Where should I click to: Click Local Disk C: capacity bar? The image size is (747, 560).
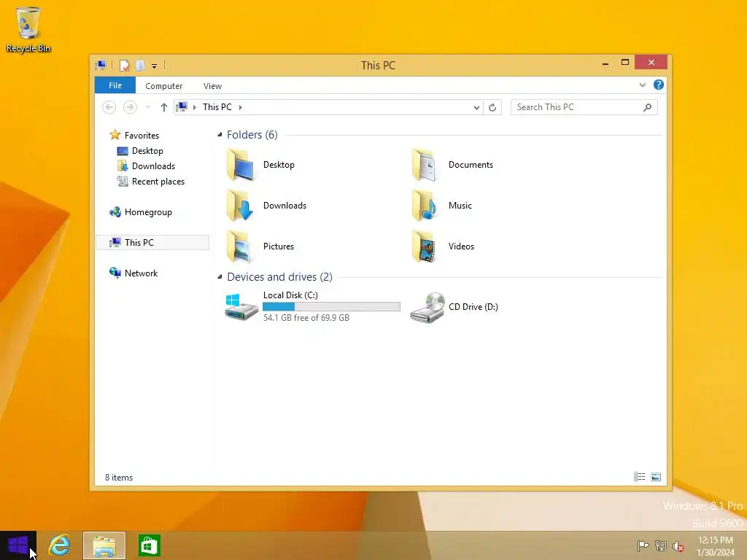pos(332,307)
